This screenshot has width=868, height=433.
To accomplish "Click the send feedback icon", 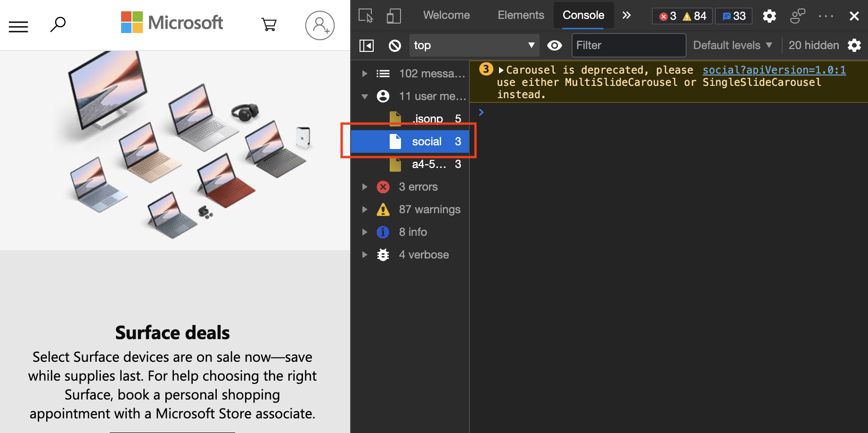I will click(x=797, y=16).
